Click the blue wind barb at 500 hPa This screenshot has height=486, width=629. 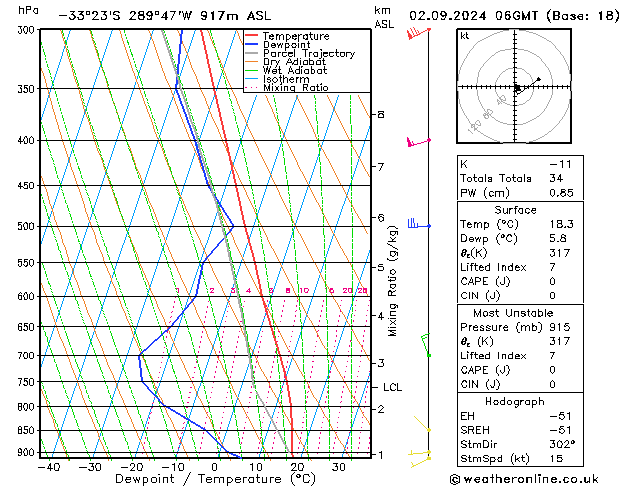tap(419, 224)
